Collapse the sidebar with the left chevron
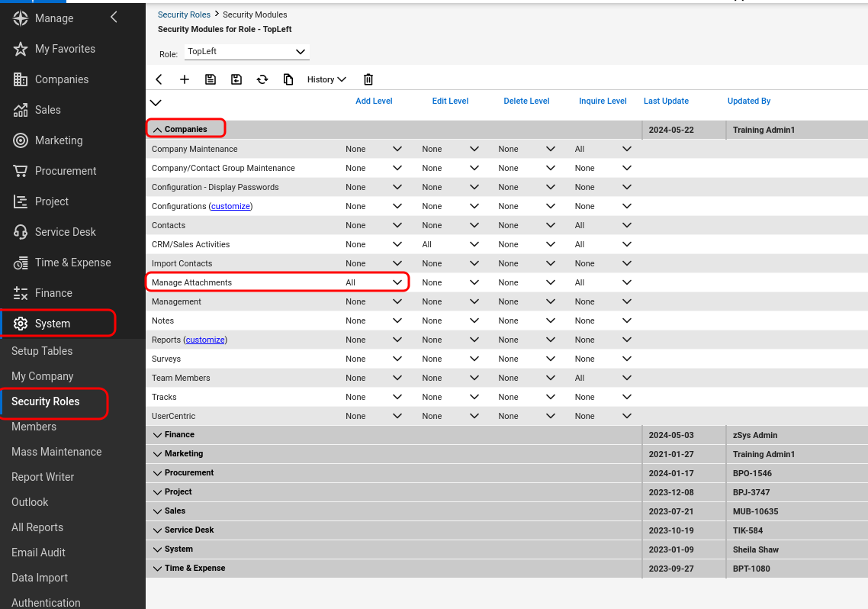Image resolution: width=868 pixels, height=609 pixels. (114, 17)
